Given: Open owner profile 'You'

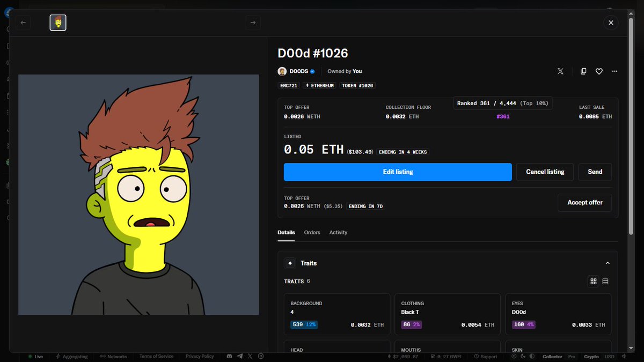Looking at the screenshot, I should pyautogui.click(x=357, y=71).
